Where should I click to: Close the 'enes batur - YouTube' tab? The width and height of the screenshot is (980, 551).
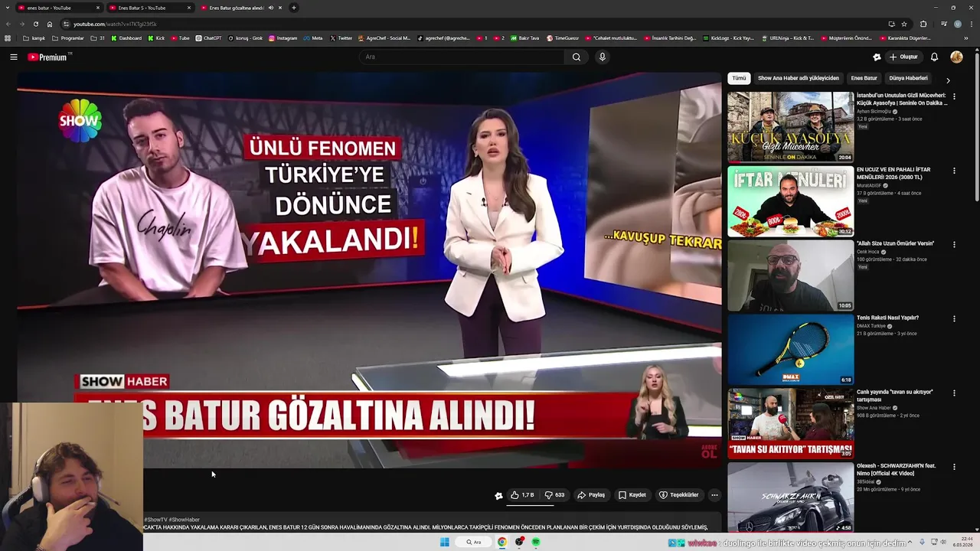coord(98,8)
